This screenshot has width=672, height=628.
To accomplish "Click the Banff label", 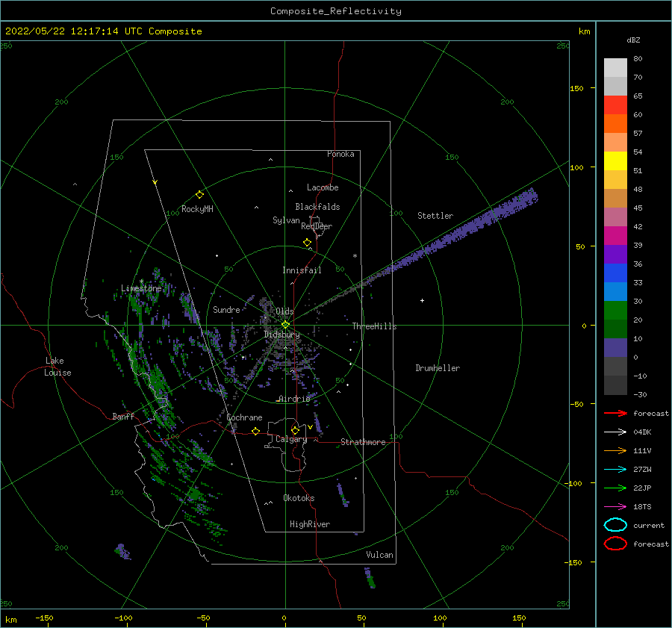I will [x=123, y=416].
